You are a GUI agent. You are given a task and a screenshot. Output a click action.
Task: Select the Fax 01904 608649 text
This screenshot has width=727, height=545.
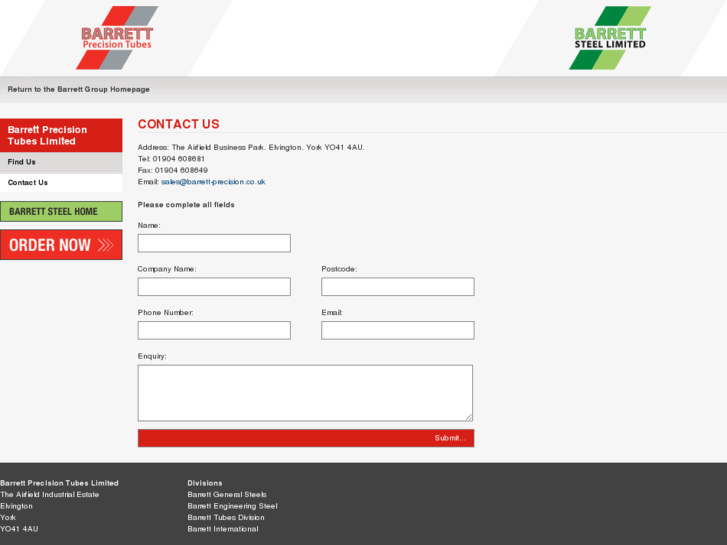click(172, 170)
